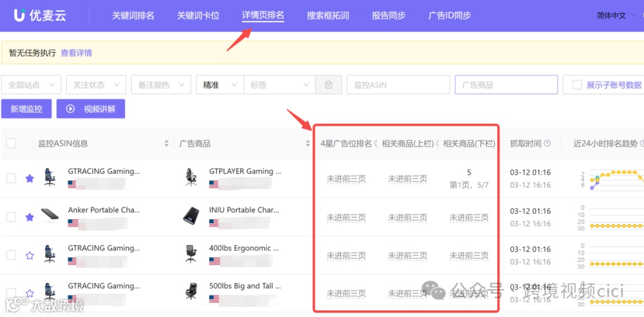Click GTRACING chair thumbnail in 500lbs row
This screenshot has width=644, height=317.
[49, 292]
